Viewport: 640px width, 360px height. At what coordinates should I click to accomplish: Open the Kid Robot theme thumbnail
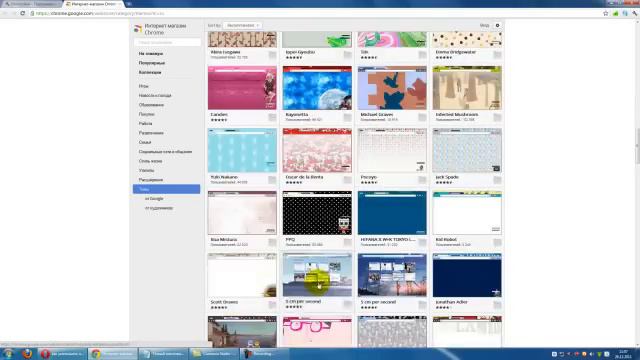click(467, 213)
